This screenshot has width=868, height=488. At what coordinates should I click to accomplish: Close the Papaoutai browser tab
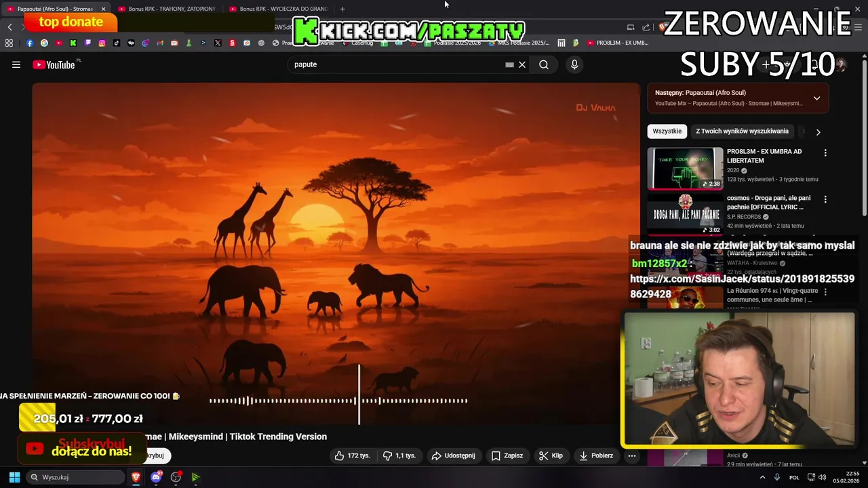pyautogui.click(x=103, y=9)
